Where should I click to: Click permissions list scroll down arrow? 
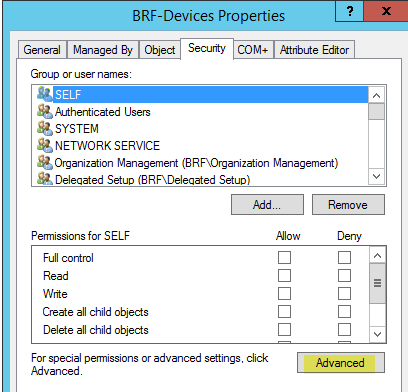click(377, 334)
